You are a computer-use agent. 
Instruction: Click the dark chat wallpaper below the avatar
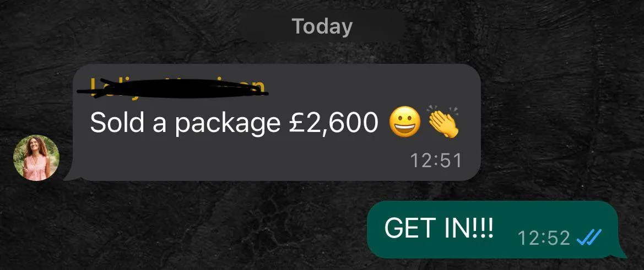[37, 225]
